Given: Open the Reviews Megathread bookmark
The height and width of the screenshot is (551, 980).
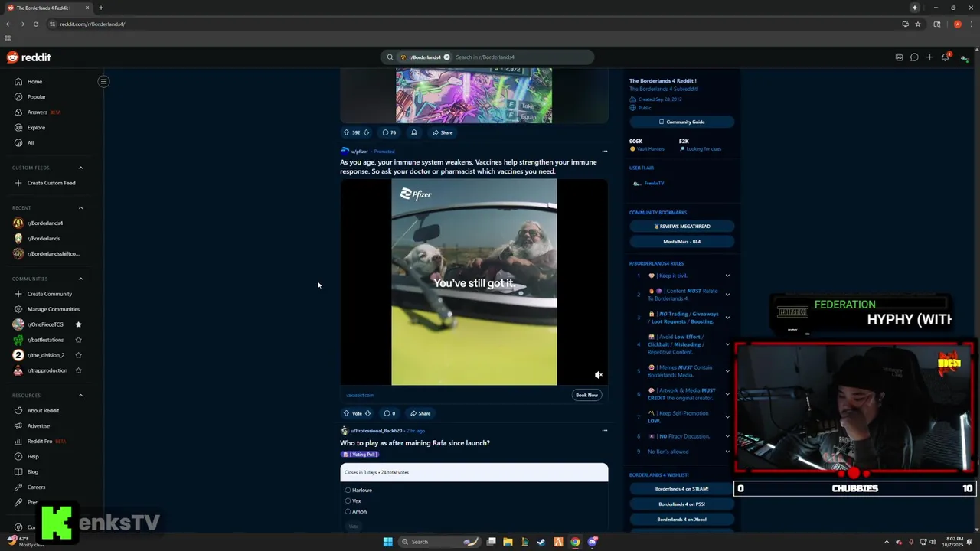Looking at the screenshot, I should click(681, 227).
